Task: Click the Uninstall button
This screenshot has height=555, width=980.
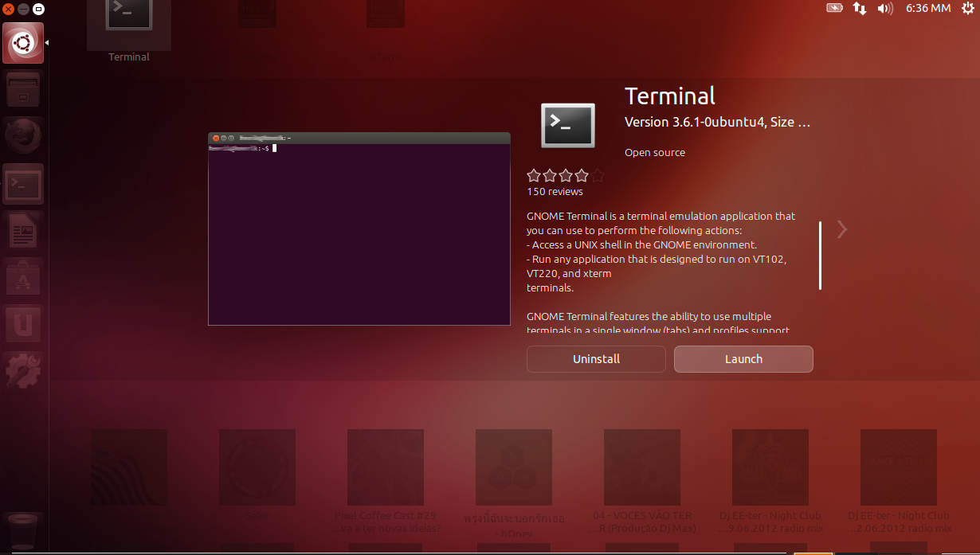Action: click(596, 359)
